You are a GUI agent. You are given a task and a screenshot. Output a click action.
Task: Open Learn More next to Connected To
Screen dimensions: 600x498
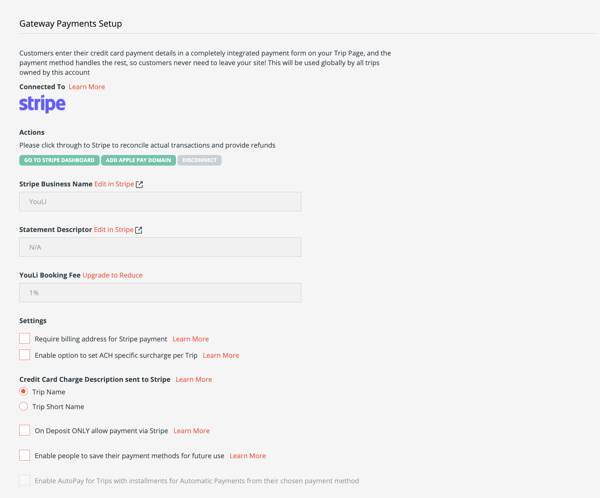pos(87,87)
